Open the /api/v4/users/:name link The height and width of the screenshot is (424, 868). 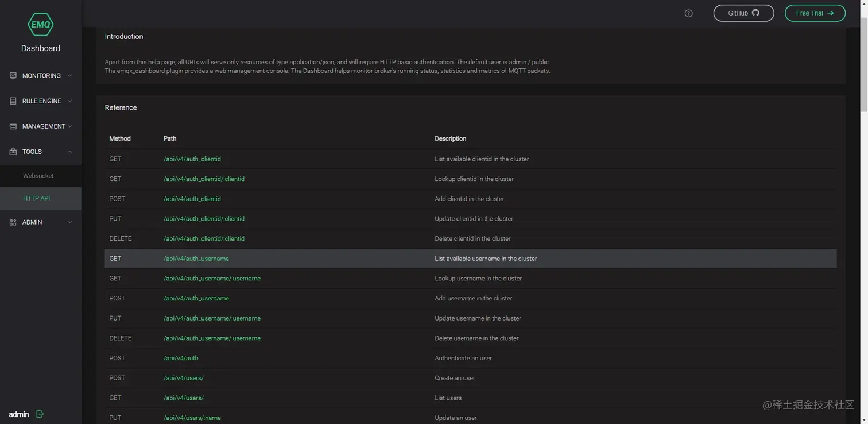192,418
